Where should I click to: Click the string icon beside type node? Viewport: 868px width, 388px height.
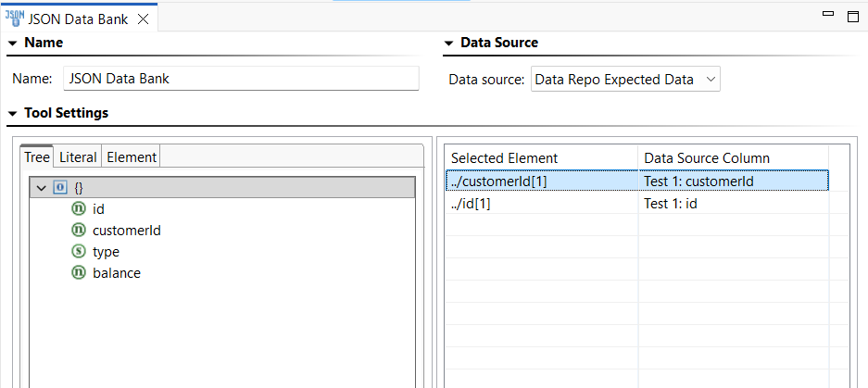pos(79,251)
